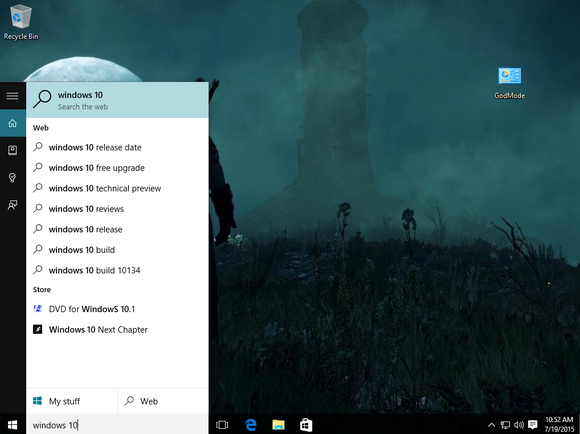The image size is (580, 434).
Task: Open the clock showing 10:52 AM
Action: click(x=559, y=424)
